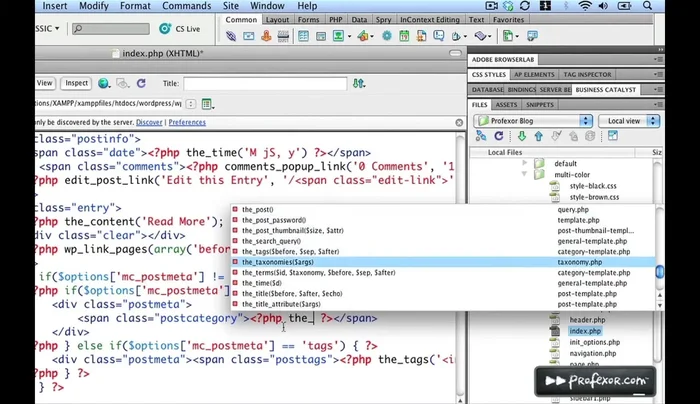Expand the default folder
This screenshot has height=404, width=700.
click(526, 163)
